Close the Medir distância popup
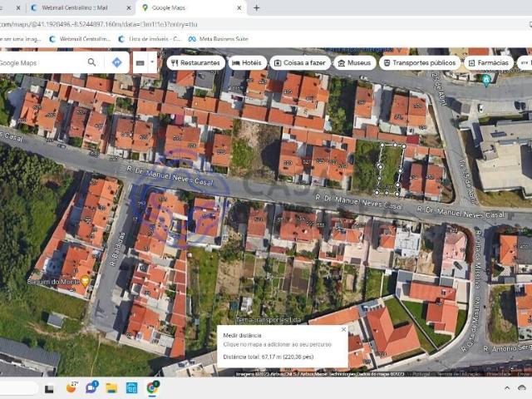 [x=343, y=329]
